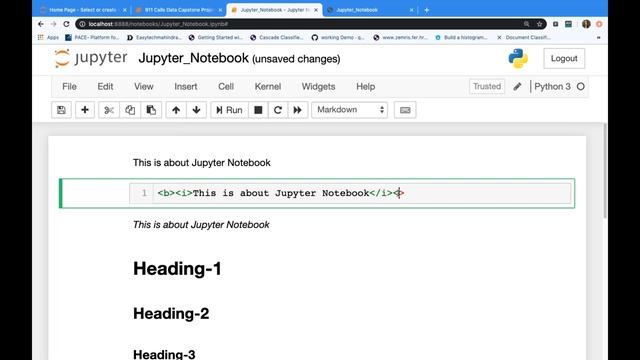
Task: Bookmark this page with star icon
Action: pyautogui.click(x=539, y=24)
